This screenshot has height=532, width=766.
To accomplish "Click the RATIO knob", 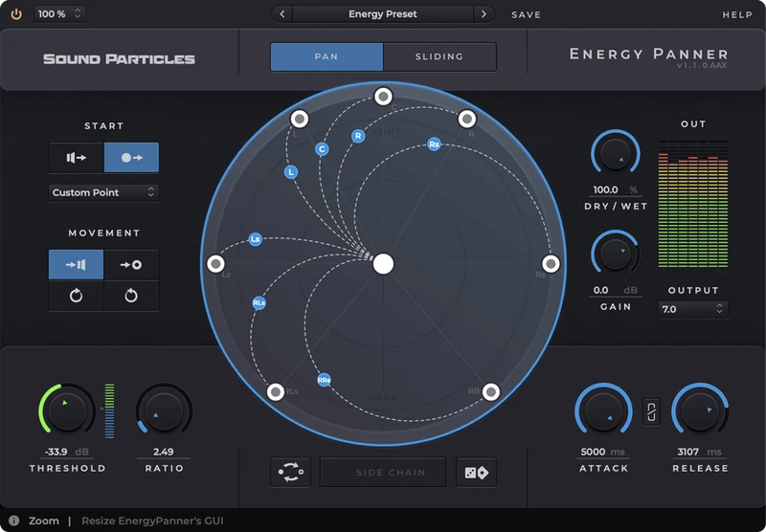I will point(164,410).
